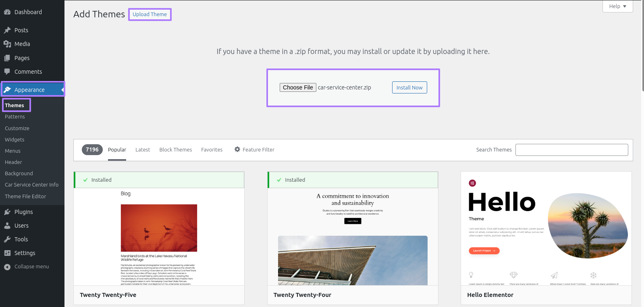Click the Tools wrench icon
This screenshot has height=307, width=644.
pos(7,239)
